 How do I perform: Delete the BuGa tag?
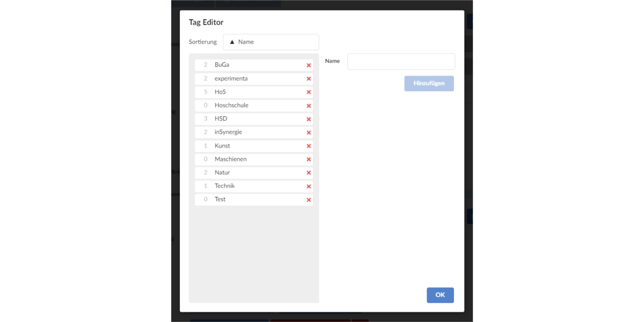point(309,65)
